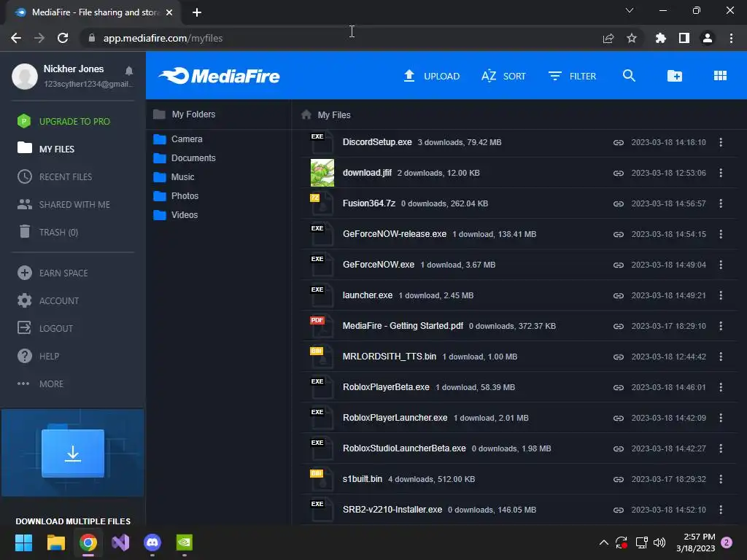Copy share link for Fusion364.7z

pos(618,204)
